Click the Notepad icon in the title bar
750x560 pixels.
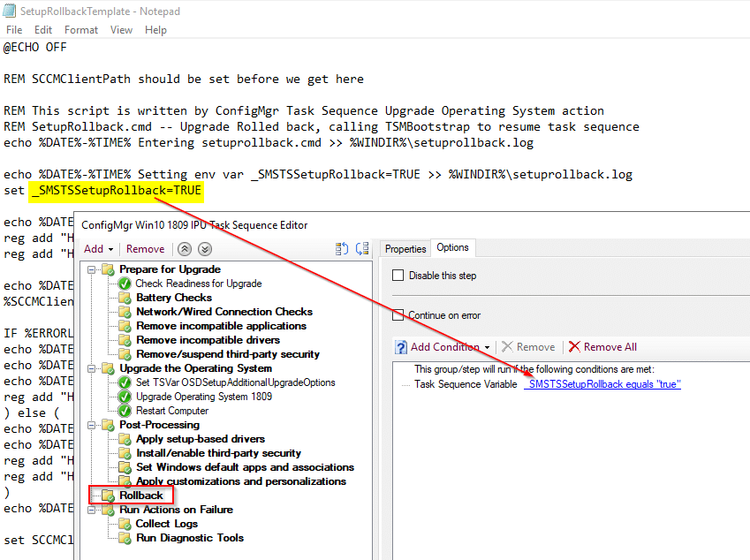(9, 11)
